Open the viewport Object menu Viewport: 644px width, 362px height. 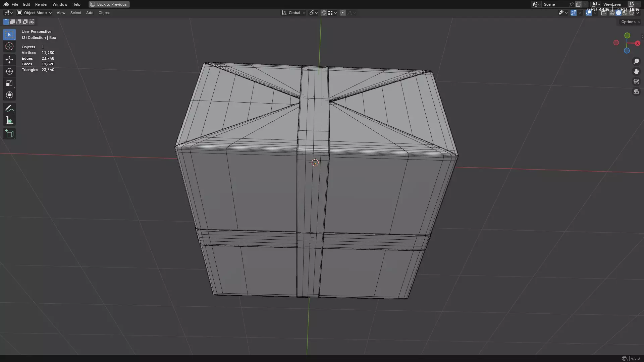click(x=104, y=13)
